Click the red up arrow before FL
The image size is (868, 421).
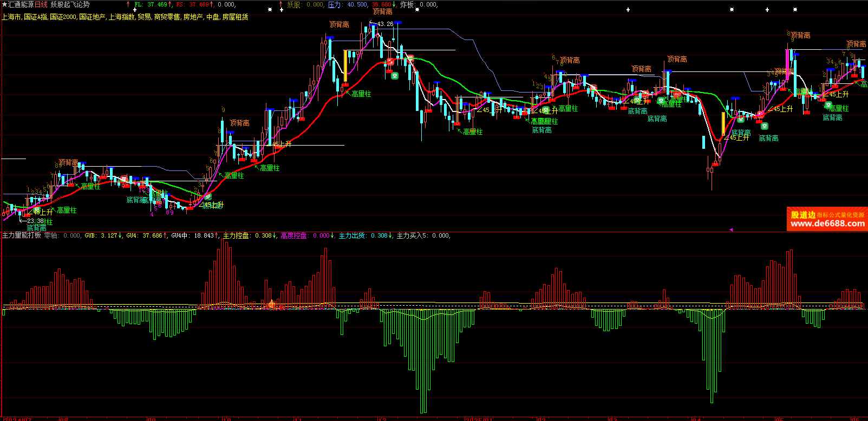click(128, 4)
